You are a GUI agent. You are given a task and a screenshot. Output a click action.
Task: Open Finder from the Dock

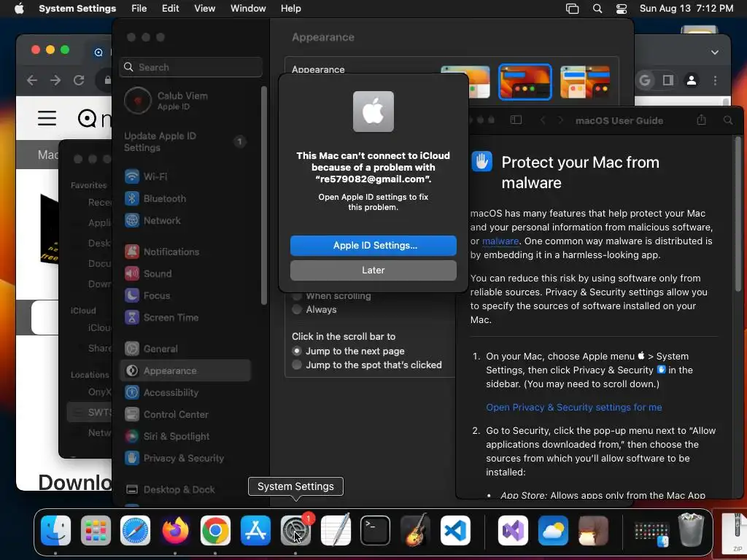click(55, 530)
